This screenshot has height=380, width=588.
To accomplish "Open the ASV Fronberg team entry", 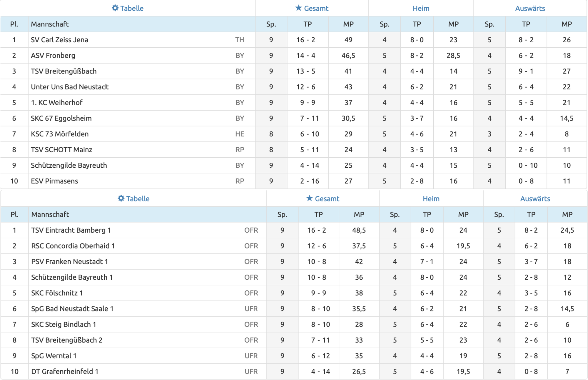I will 53,55.
